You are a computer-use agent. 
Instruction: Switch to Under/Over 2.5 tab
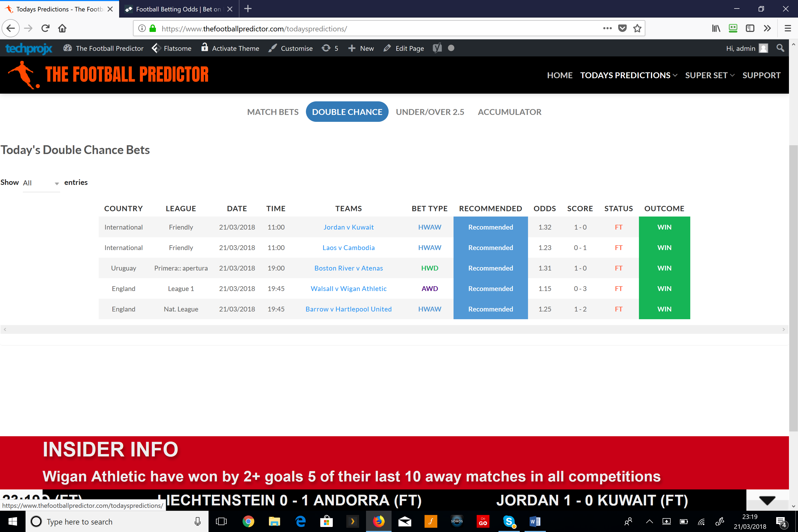(430, 112)
